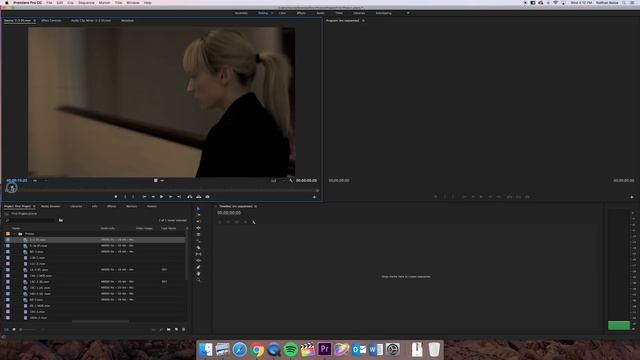Click the Find icon in the Project panel footer
This screenshot has height=360, width=640.
[x=161, y=329]
